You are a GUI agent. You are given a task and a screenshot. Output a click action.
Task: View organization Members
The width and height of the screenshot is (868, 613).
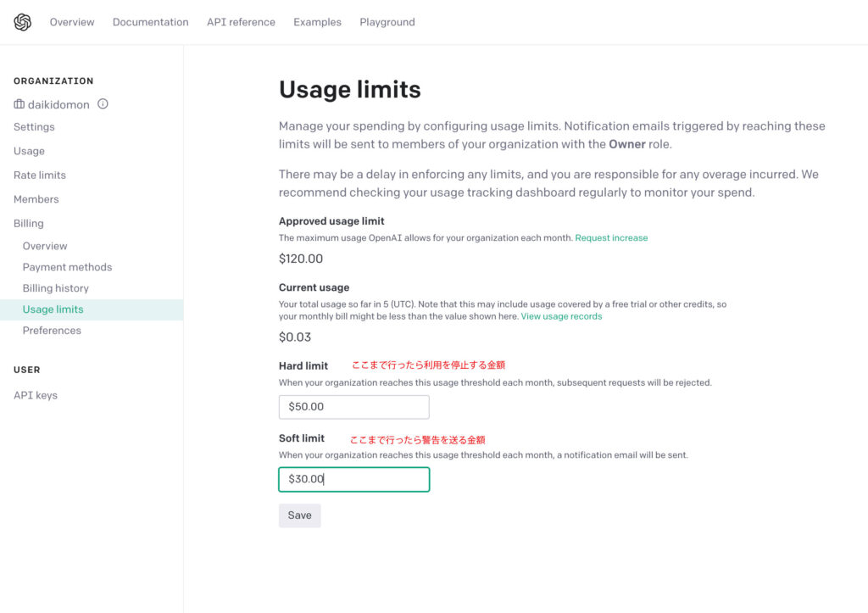point(36,199)
